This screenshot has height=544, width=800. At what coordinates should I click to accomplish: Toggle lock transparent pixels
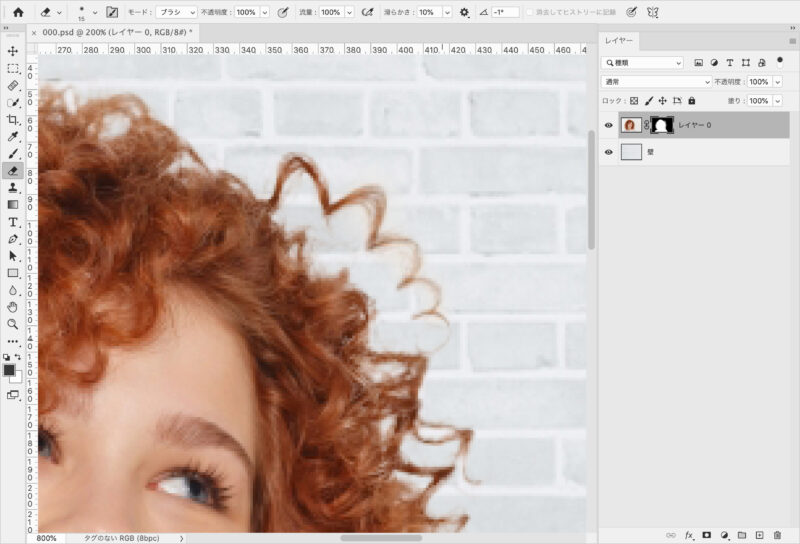[634, 101]
